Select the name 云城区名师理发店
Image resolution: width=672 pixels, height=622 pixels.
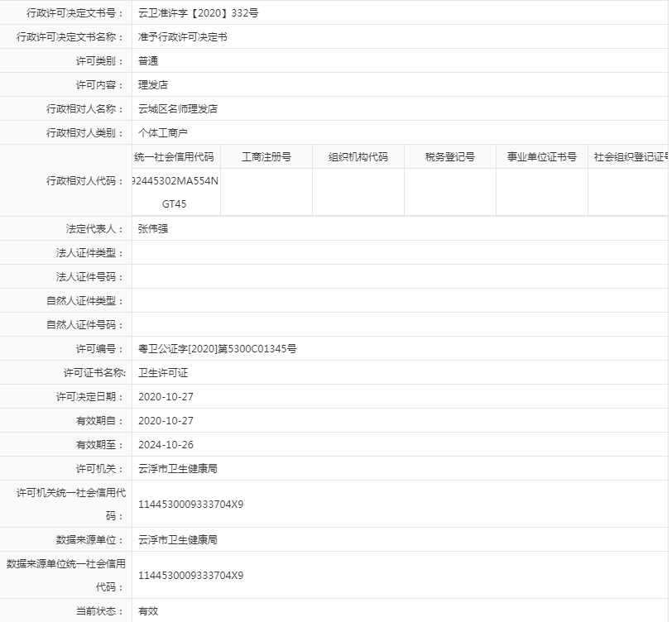[x=178, y=109]
